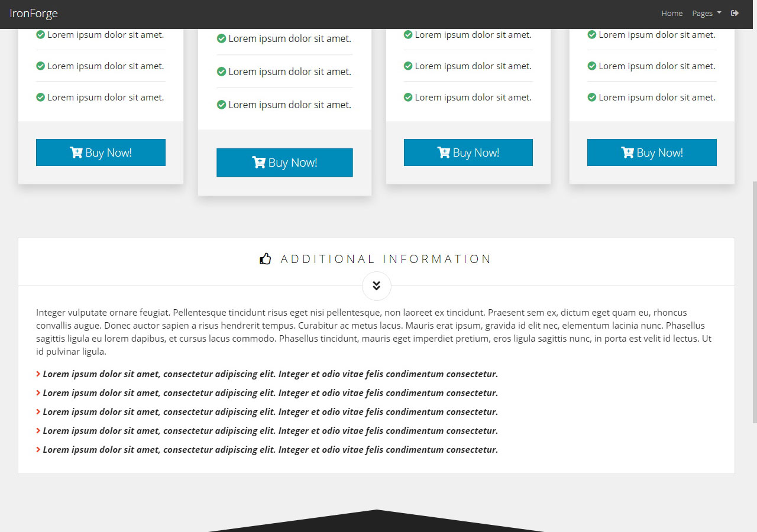The image size is (757, 532).
Task: Click the Additional Information heading
Action: (386, 259)
